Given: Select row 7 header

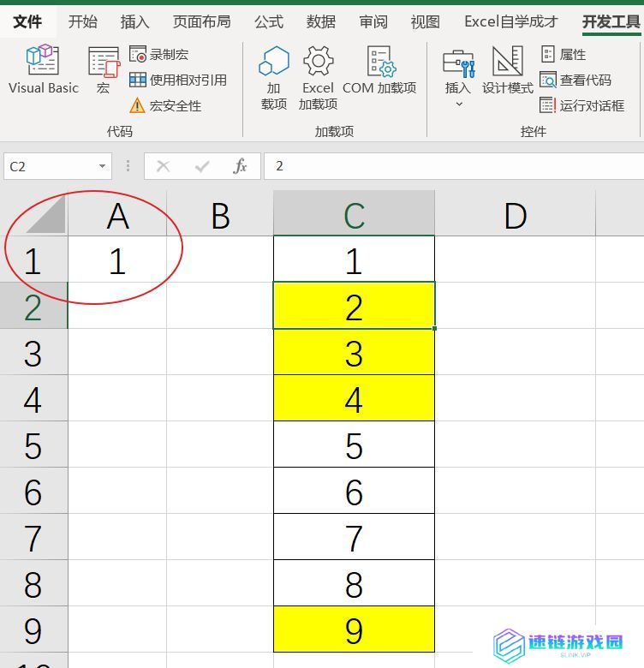Looking at the screenshot, I should 33,537.
